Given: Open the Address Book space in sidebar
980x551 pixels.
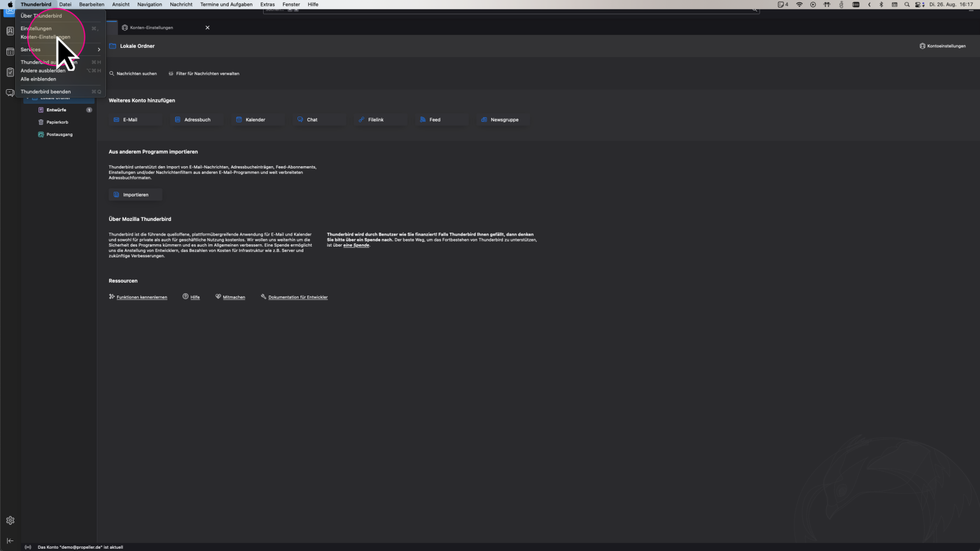Looking at the screenshot, I should [10, 31].
